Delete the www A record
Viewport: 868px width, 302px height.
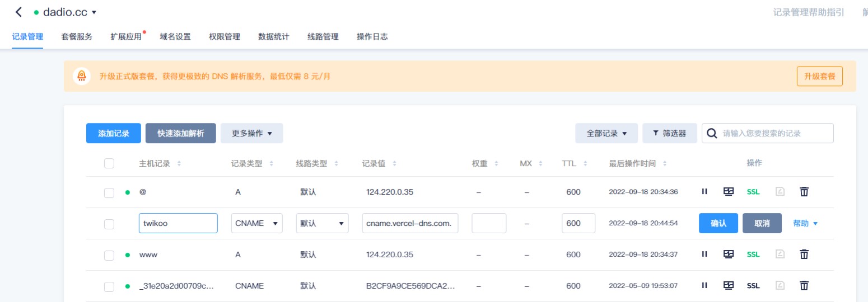(x=804, y=254)
